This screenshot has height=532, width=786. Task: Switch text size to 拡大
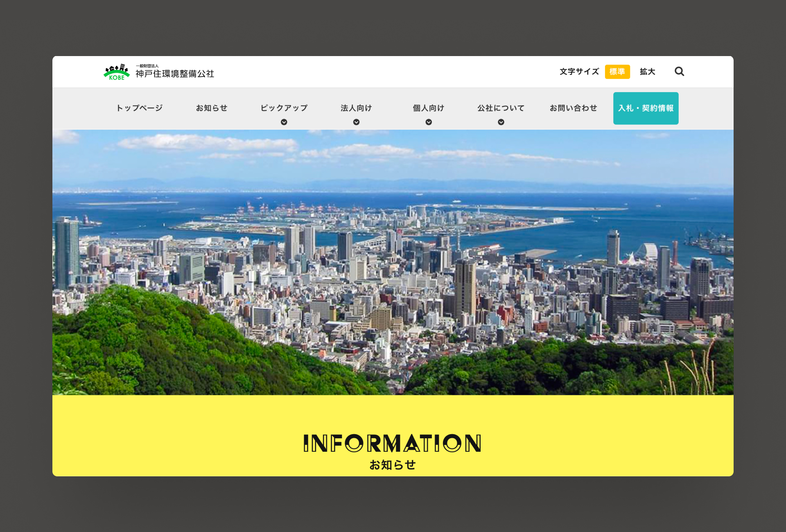point(647,72)
